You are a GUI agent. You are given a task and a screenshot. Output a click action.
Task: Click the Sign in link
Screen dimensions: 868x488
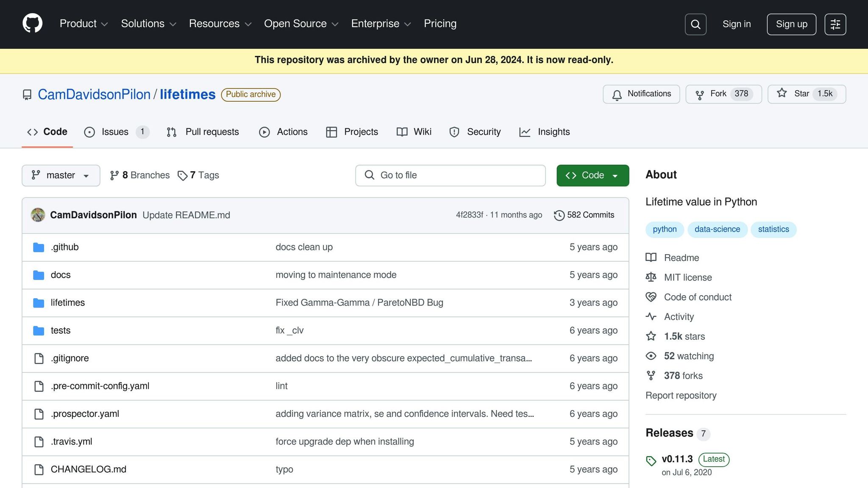coord(737,24)
